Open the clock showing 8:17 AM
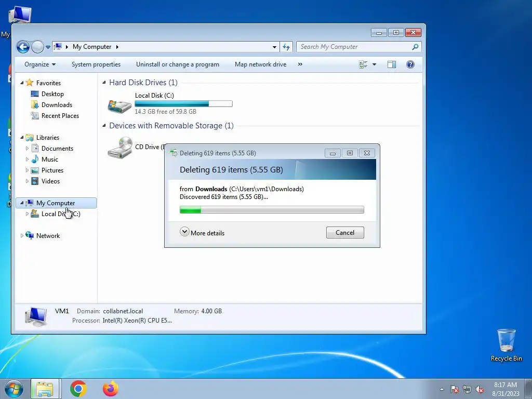This screenshot has height=399, width=532. coord(506,389)
